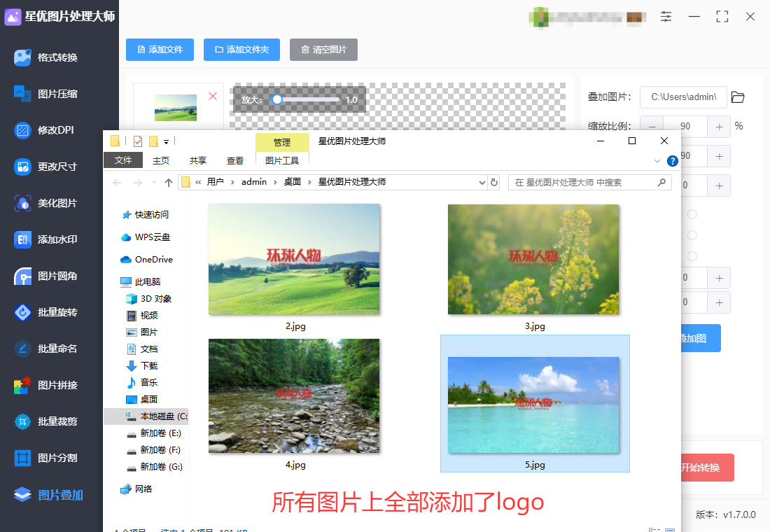This screenshot has height=532, width=770.
Task: Open WPS云盘 in the navigation pane
Action: tap(146, 237)
